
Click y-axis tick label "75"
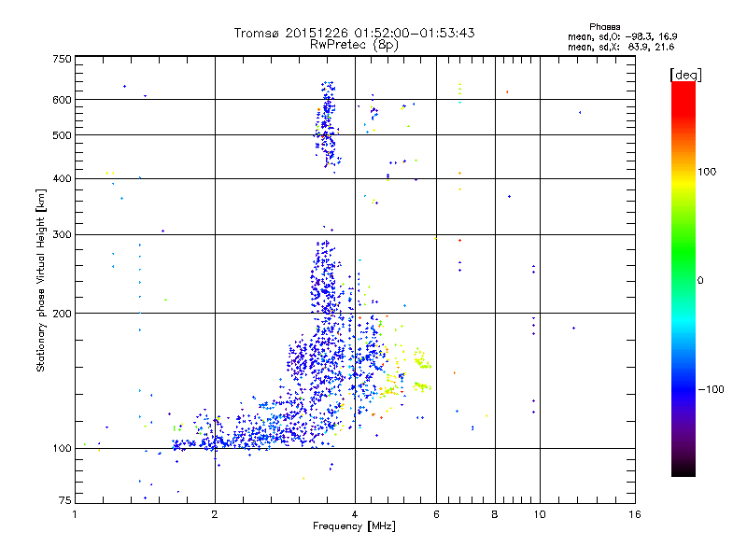[x=65, y=500]
